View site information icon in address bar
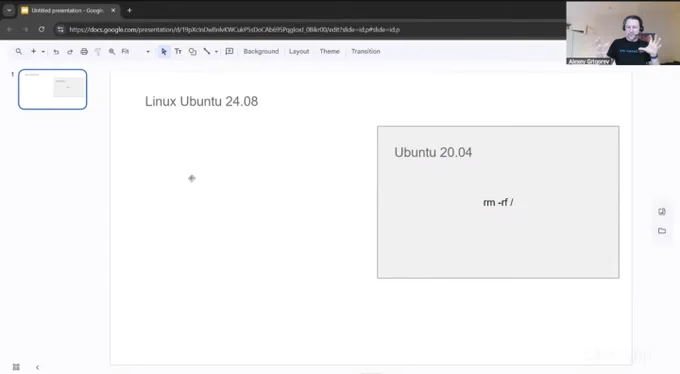This screenshot has width=680, height=374. pyautogui.click(x=60, y=30)
